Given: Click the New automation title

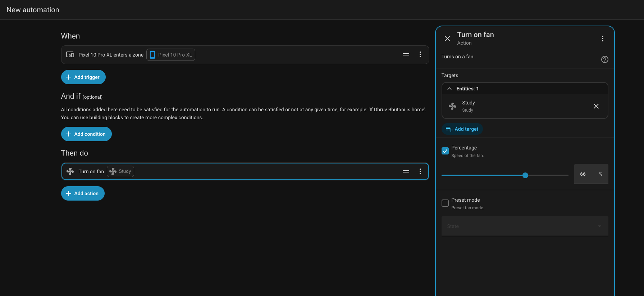Looking at the screenshot, I should 33,10.
